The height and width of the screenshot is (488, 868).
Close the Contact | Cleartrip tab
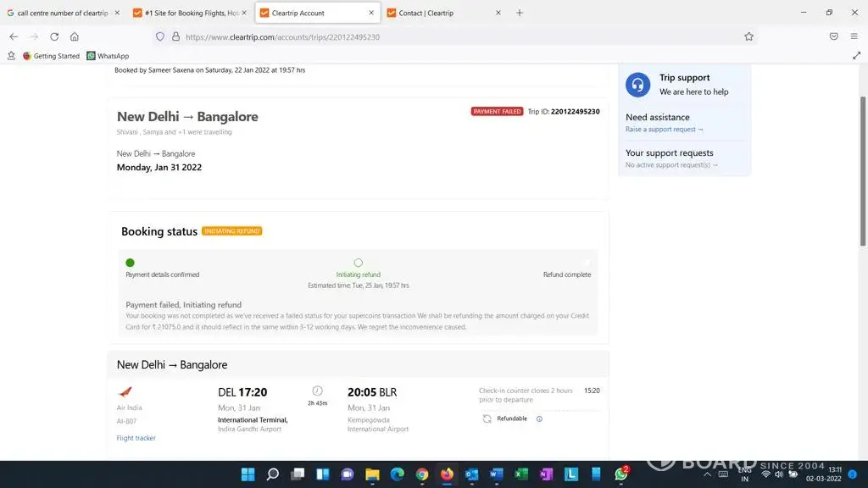pos(498,13)
